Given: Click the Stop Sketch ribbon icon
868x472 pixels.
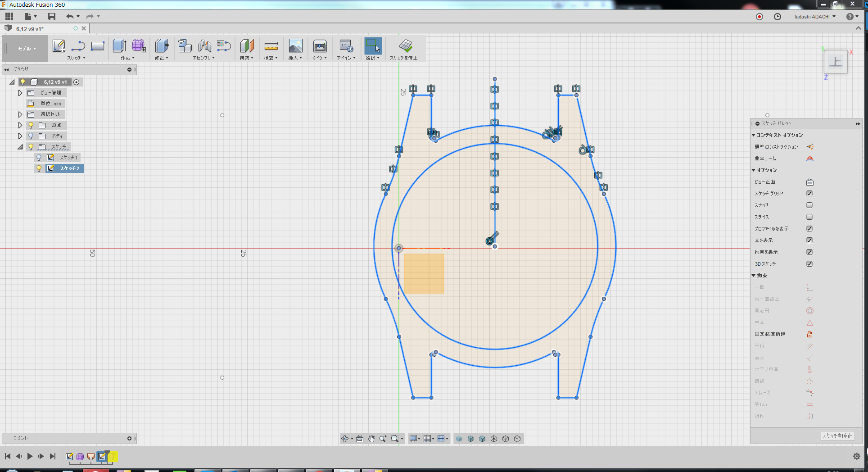Looking at the screenshot, I should [405, 45].
